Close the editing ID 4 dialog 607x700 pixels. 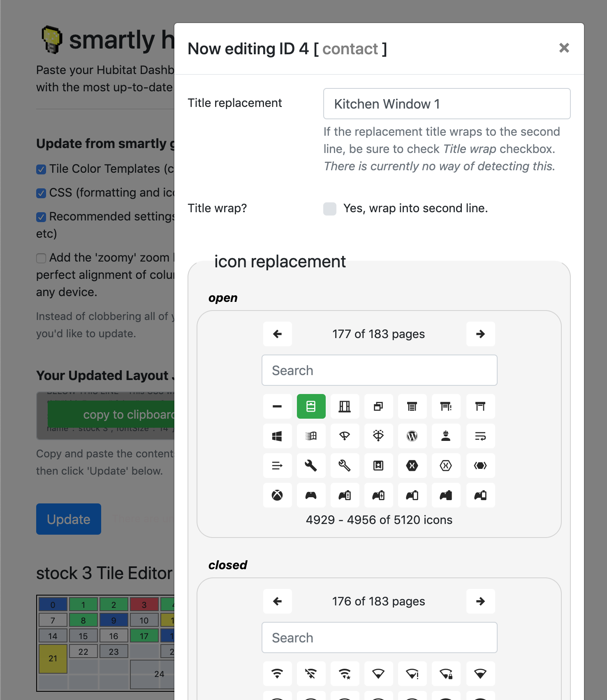[x=564, y=48]
